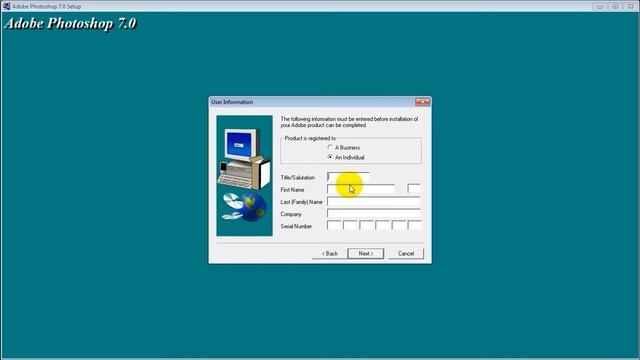Close the User Information dialog
The image size is (640, 360).
click(422, 102)
